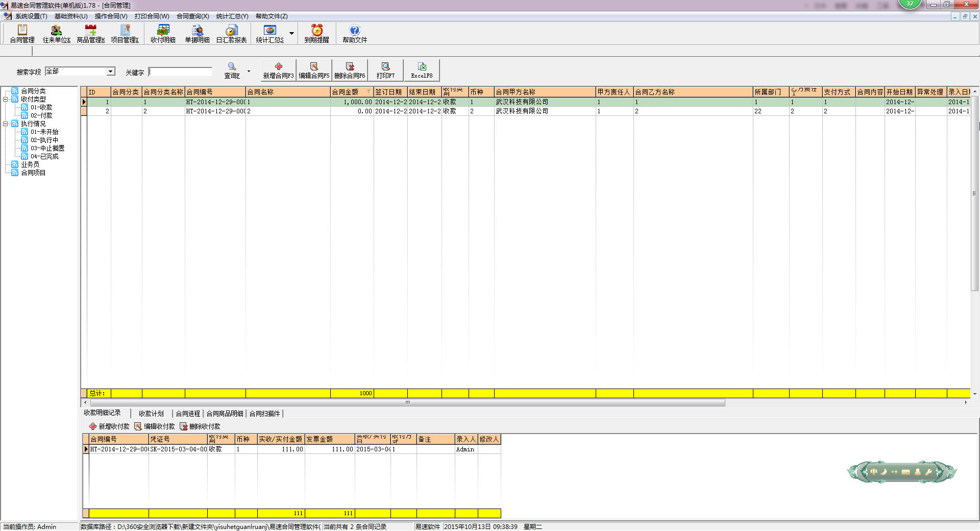Viewport: 980px width, 531px height.
Task: Select 01-收款 tree node
Action: point(41,107)
